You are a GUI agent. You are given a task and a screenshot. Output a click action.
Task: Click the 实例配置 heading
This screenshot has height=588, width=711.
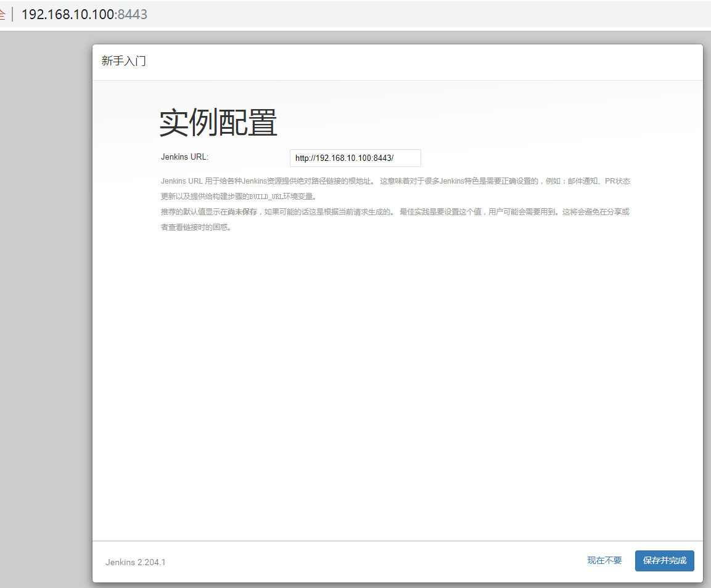pyautogui.click(x=218, y=123)
